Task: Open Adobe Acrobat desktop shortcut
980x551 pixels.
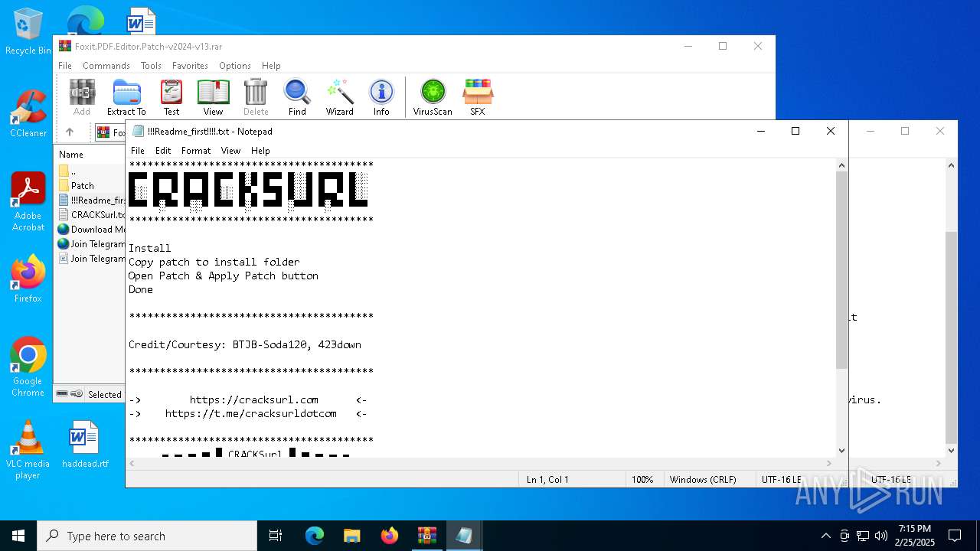Action: 28,202
